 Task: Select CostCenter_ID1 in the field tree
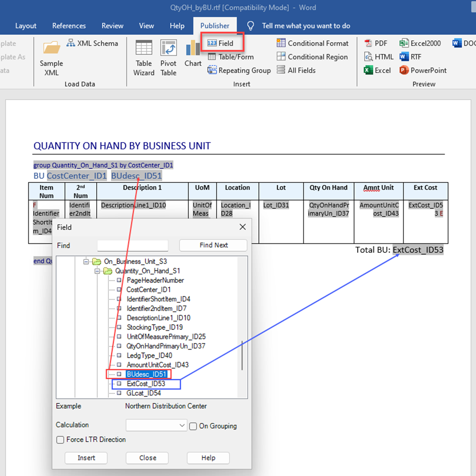tap(149, 290)
